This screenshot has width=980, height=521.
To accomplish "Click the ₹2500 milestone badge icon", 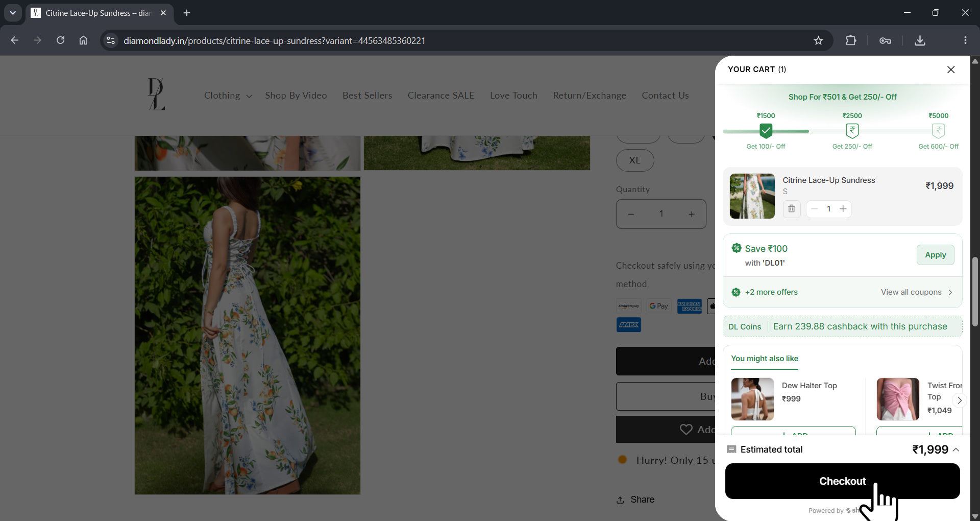I will pyautogui.click(x=852, y=131).
